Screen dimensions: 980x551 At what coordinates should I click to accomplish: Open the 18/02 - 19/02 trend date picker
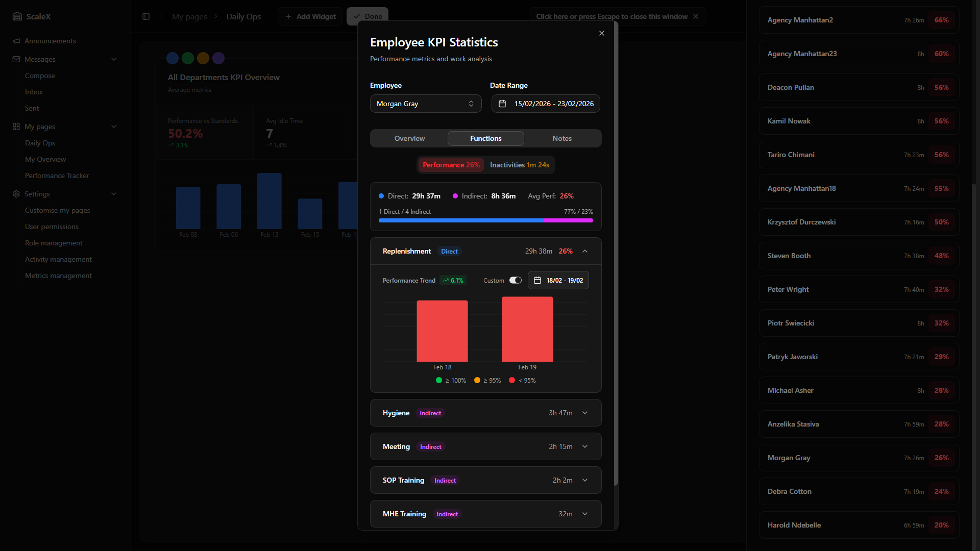[x=558, y=280]
